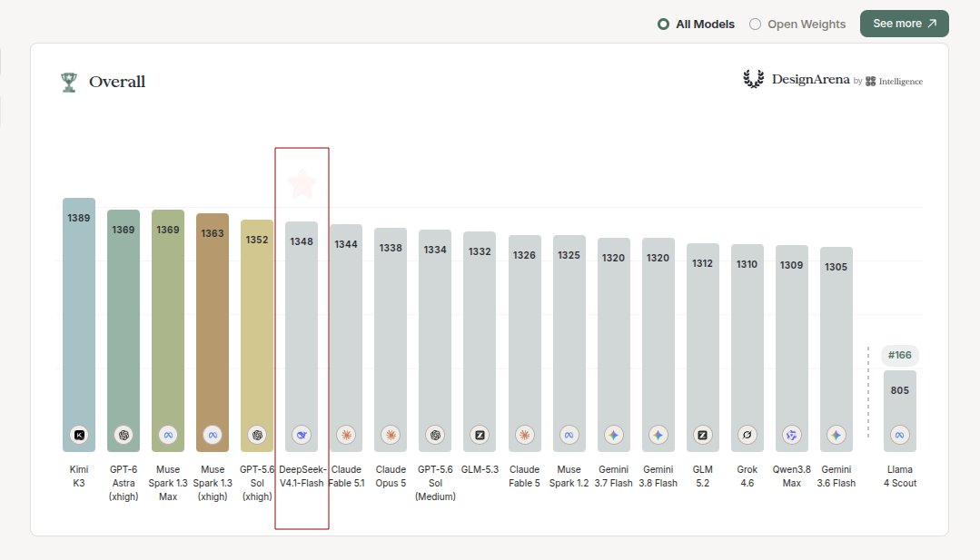Click the score 1389

tap(79, 218)
